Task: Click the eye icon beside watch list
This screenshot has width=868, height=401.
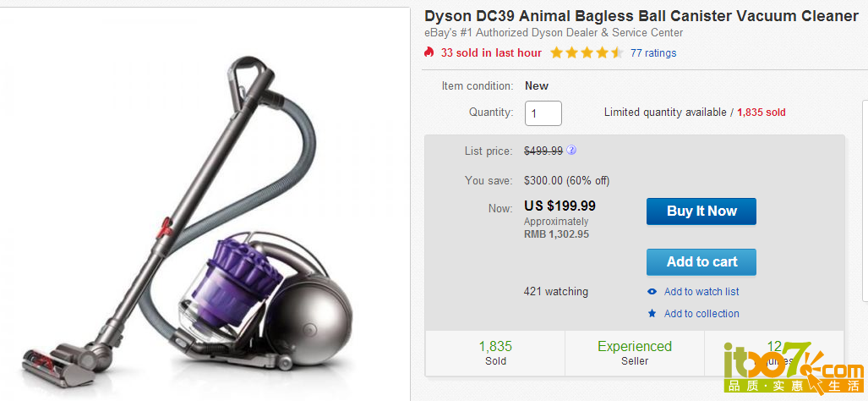Action: pos(652,291)
